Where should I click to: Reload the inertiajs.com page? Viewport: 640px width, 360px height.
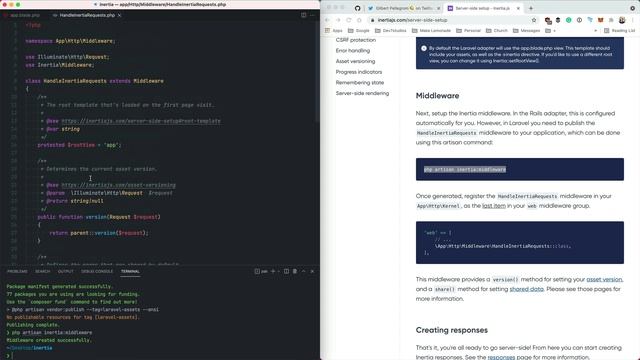click(x=349, y=20)
